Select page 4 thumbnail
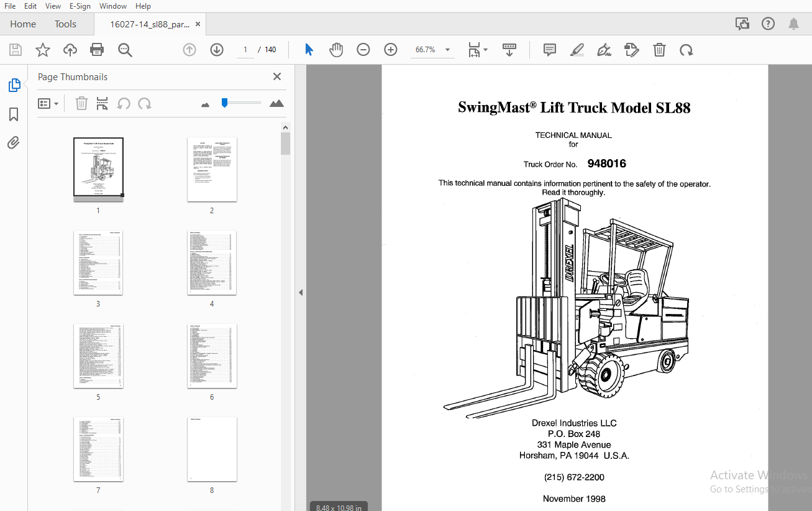 tap(212, 263)
